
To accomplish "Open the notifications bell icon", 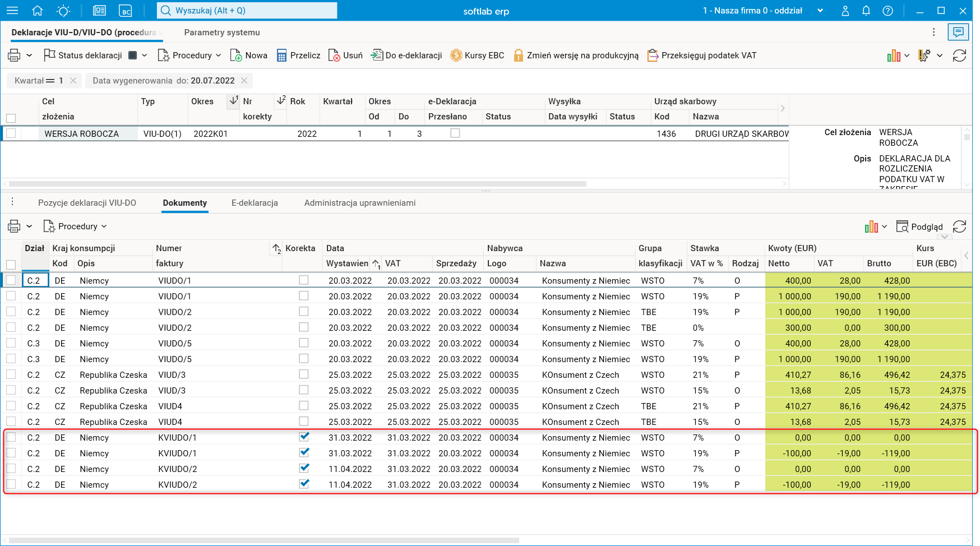I will pyautogui.click(x=866, y=11).
